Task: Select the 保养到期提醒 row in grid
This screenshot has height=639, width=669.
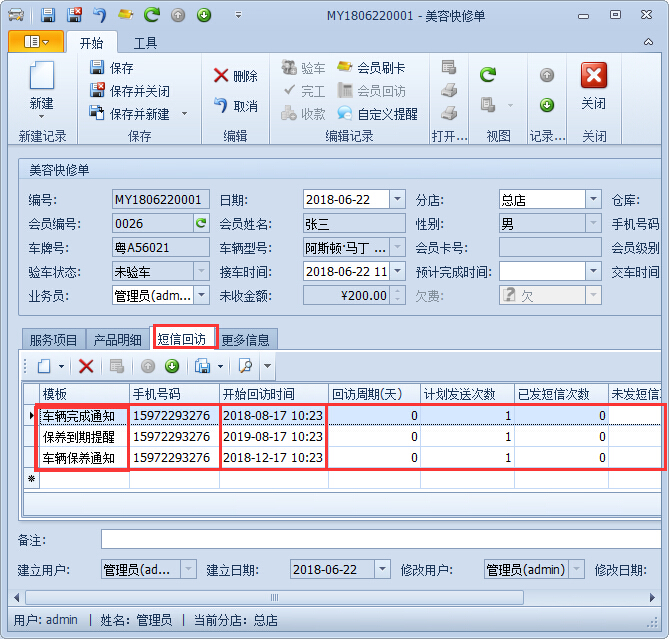Action: [x=78, y=437]
